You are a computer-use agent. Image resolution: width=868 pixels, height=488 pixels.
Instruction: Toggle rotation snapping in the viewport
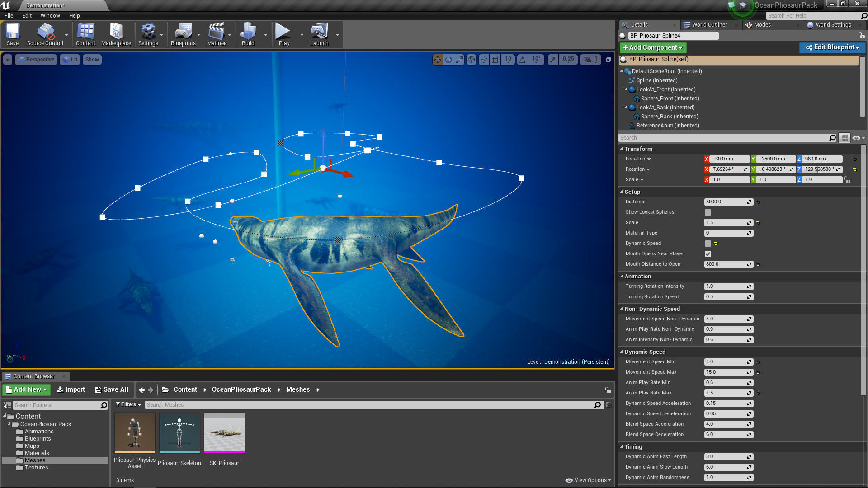(523, 60)
